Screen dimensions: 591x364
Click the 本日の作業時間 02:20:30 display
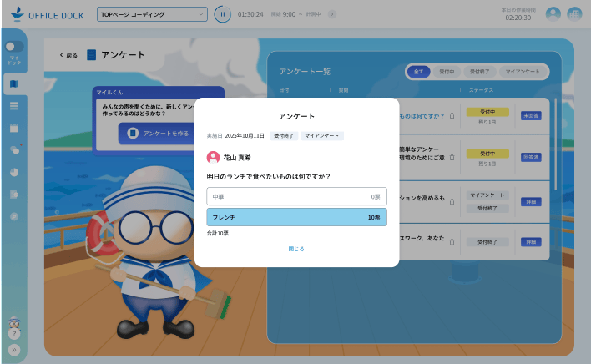tap(518, 14)
